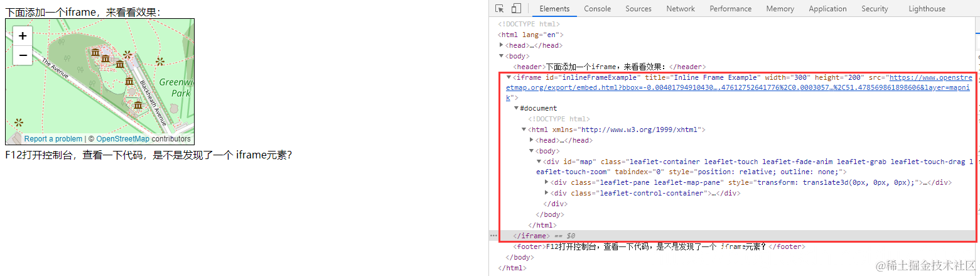The image size is (980, 276).
Task: Select the closing </html> line at tree bottom
Action: (512, 268)
